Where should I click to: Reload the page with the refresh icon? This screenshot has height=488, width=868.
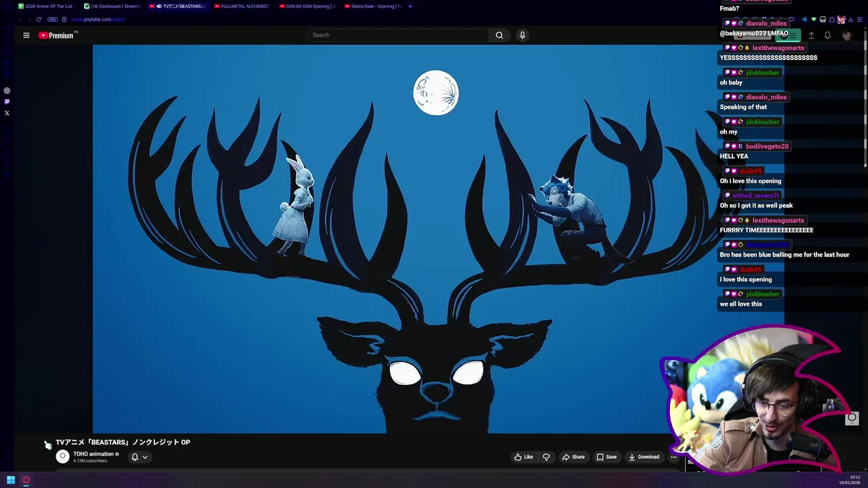(39, 19)
